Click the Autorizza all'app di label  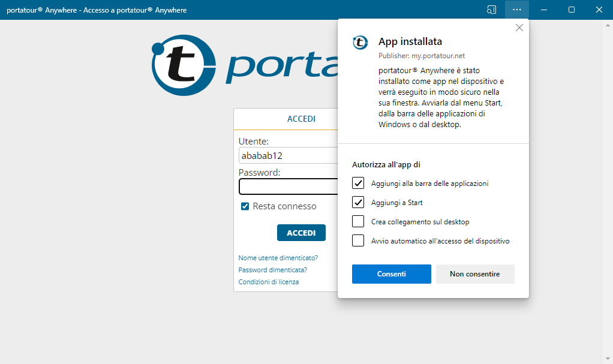(386, 164)
